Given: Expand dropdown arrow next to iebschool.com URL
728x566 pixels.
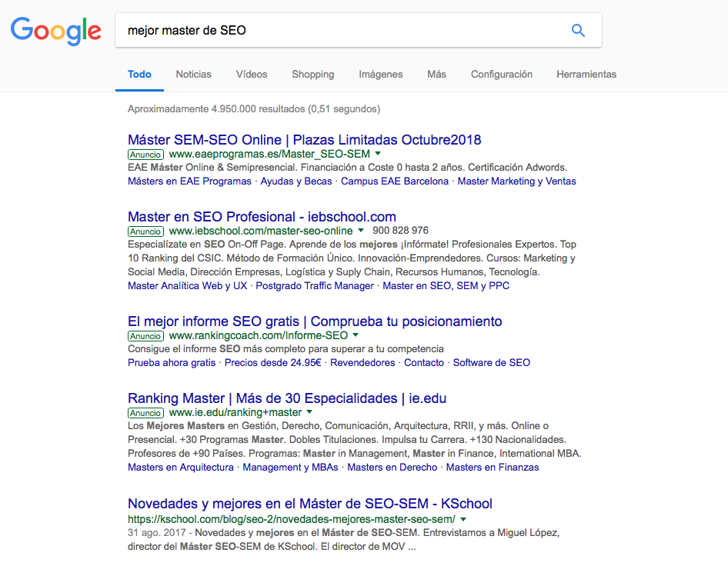Looking at the screenshot, I should [361, 231].
